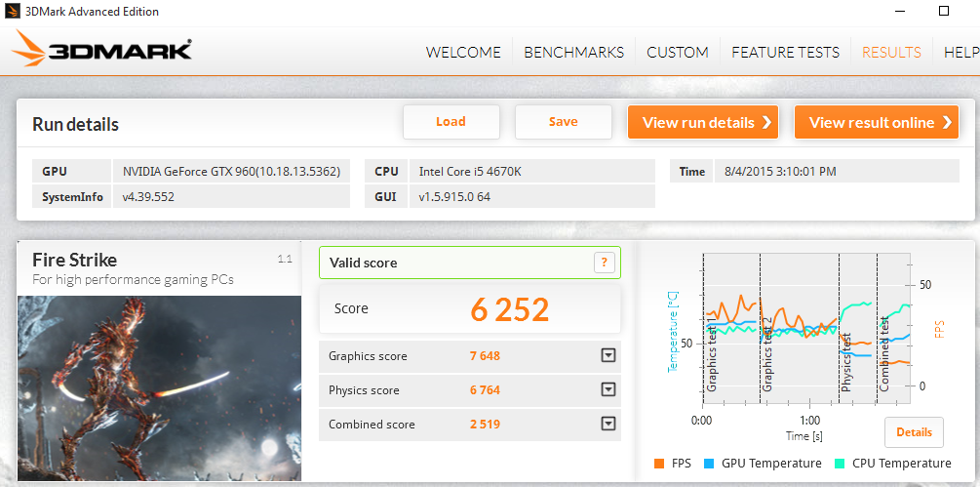The height and width of the screenshot is (487, 980).
Task: Click the CPU value Intel Core i5 4670K
Action: [470, 172]
